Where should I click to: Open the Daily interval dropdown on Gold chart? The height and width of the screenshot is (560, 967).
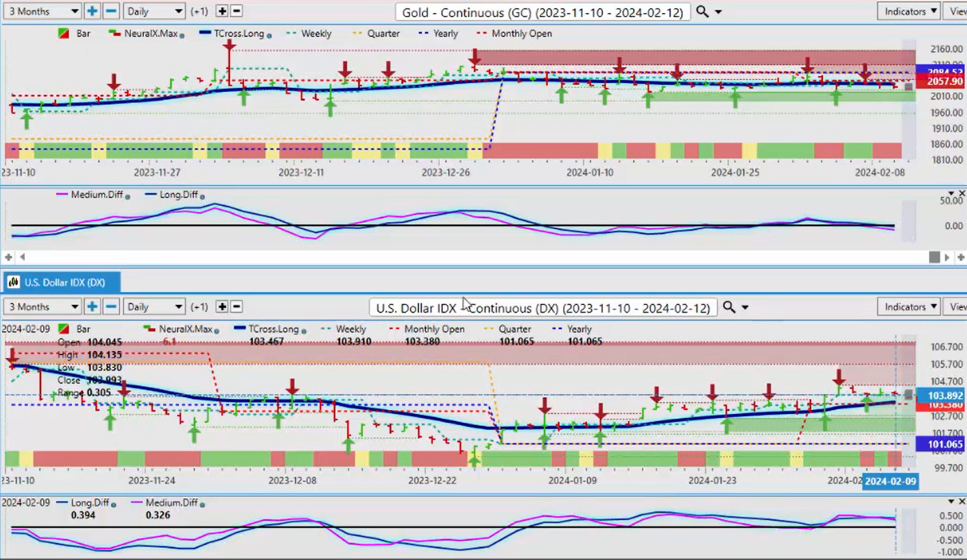154,11
